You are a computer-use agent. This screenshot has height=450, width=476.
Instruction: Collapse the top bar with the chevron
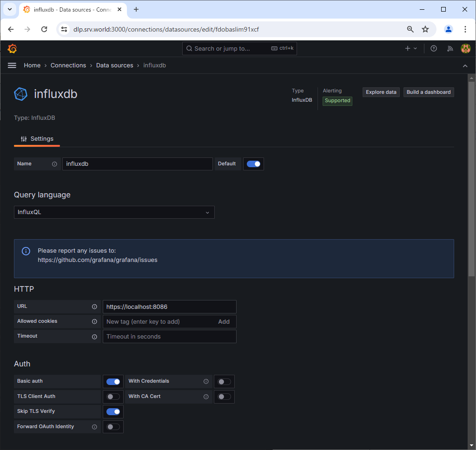click(465, 66)
